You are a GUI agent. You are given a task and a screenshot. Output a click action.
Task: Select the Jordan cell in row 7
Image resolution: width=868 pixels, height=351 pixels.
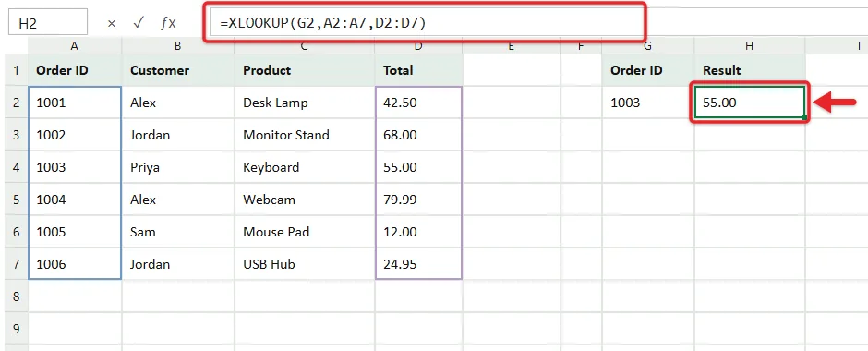click(x=178, y=264)
